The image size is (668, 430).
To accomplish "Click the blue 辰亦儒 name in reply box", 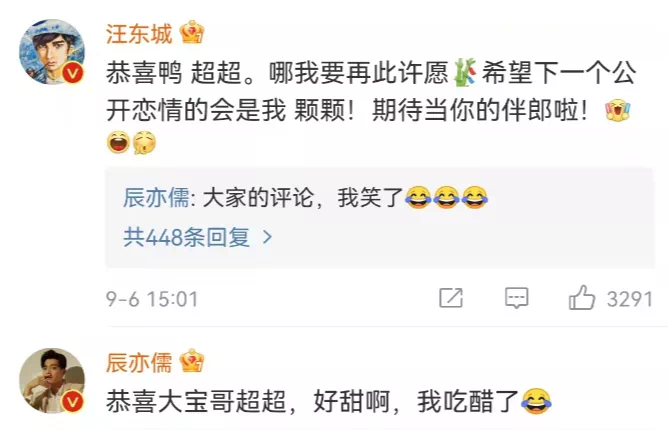I will (x=156, y=198).
